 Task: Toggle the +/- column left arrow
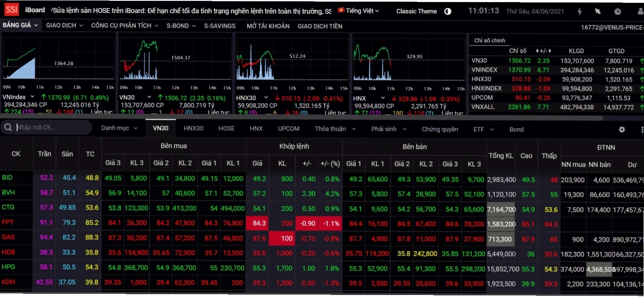(537, 51)
